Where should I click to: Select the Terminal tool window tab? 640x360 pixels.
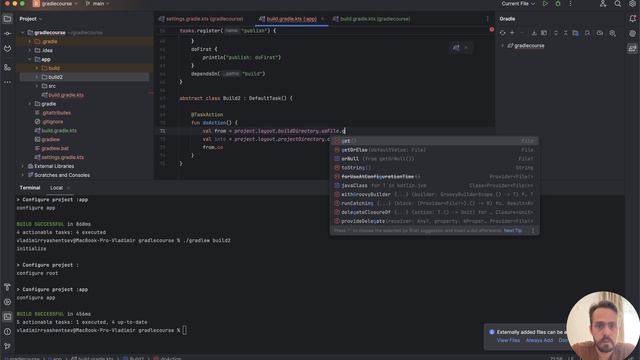30,188
